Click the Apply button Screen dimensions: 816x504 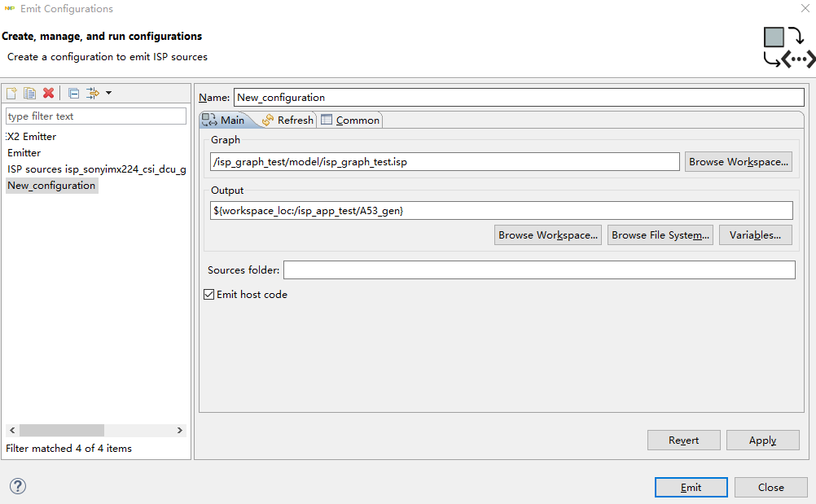[x=762, y=440]
